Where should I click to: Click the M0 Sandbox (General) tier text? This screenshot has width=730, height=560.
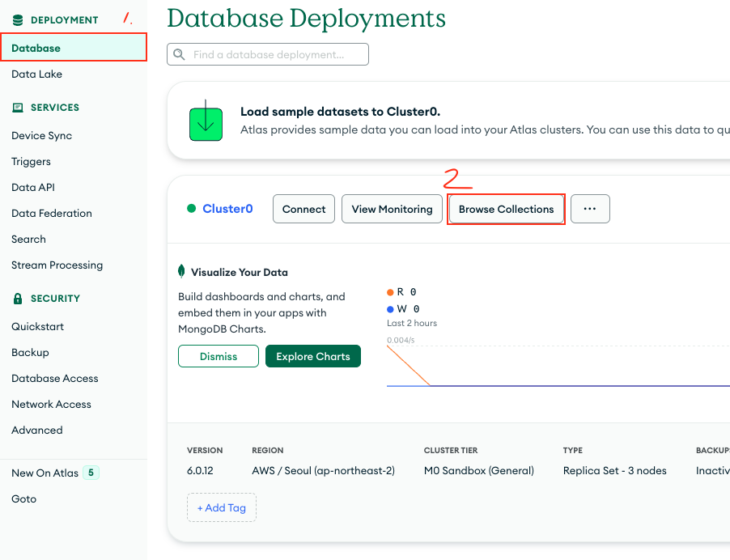(x=478, y=471)
